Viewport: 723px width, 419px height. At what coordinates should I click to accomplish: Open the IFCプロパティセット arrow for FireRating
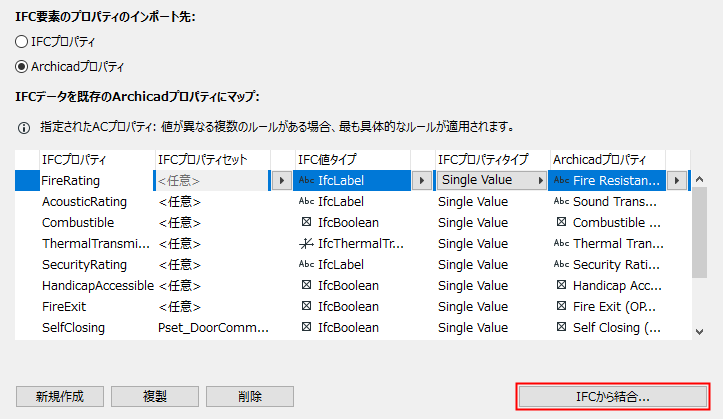click(x=281, y=181)
